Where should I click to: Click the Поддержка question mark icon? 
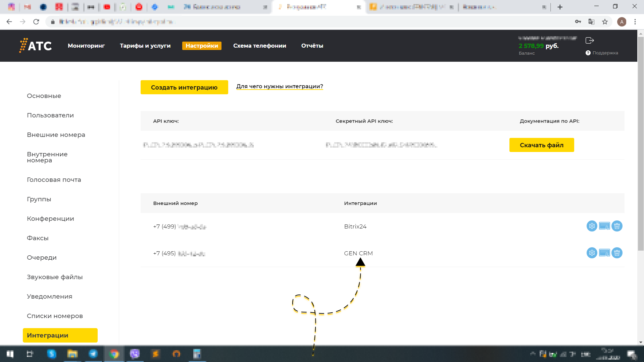(x=588, y=53)
